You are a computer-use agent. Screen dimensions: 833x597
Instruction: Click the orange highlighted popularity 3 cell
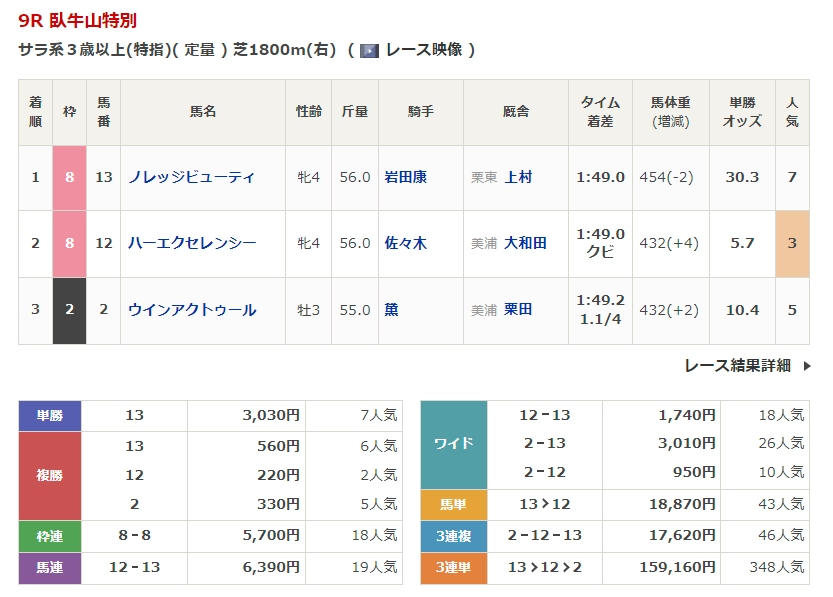pos(792,243)
